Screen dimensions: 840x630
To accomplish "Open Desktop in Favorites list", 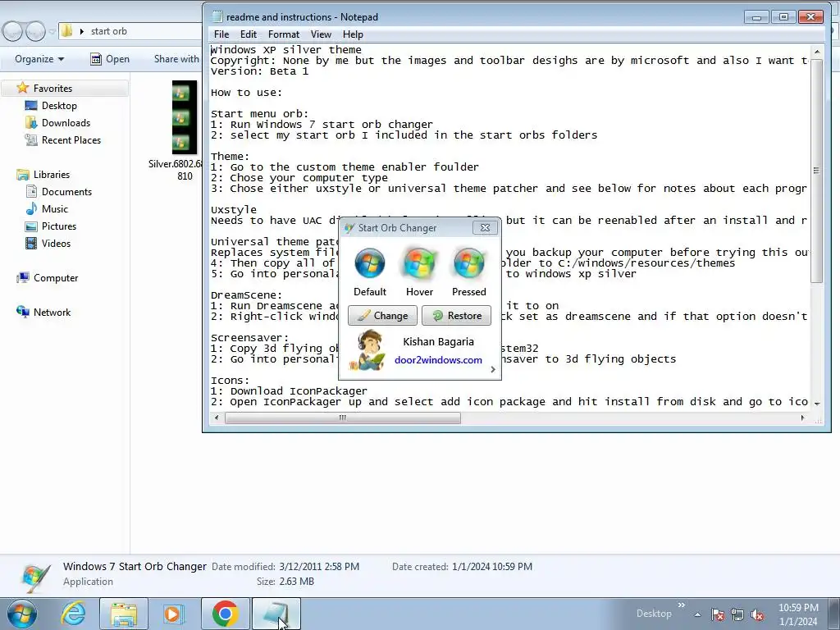I will [x=59, y=106].
